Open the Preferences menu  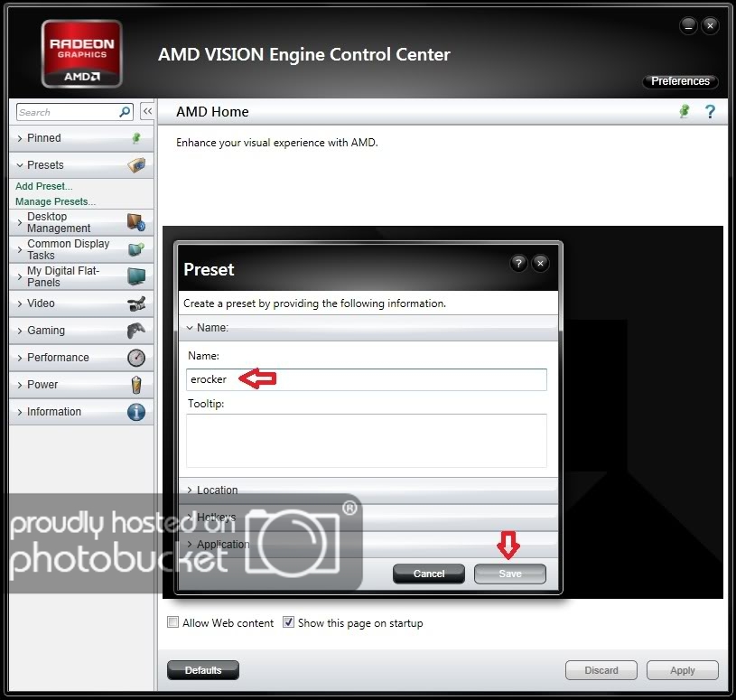[680, 81]
